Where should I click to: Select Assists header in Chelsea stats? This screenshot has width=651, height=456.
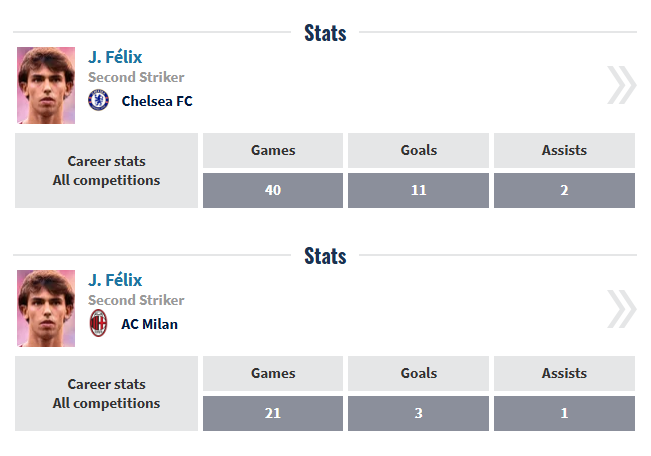(564, 150)
